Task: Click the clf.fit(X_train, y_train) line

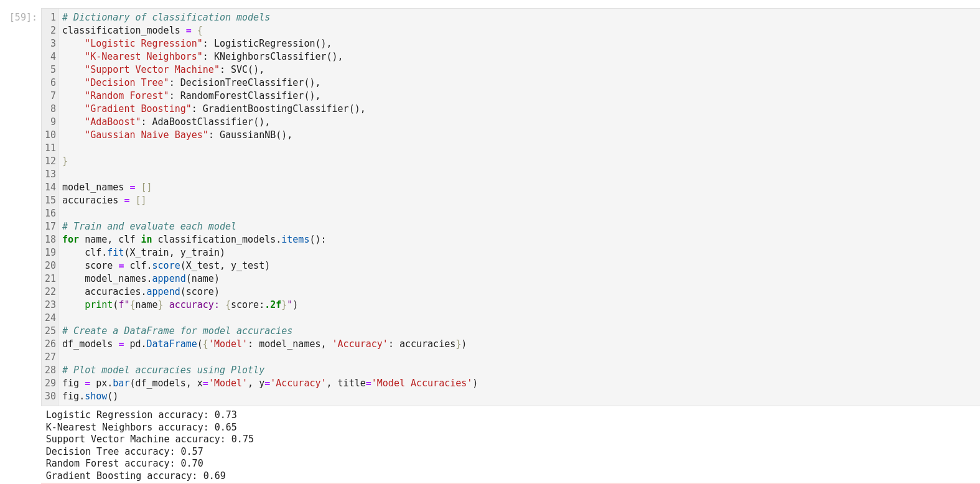Action: click(x=154, y=253)
